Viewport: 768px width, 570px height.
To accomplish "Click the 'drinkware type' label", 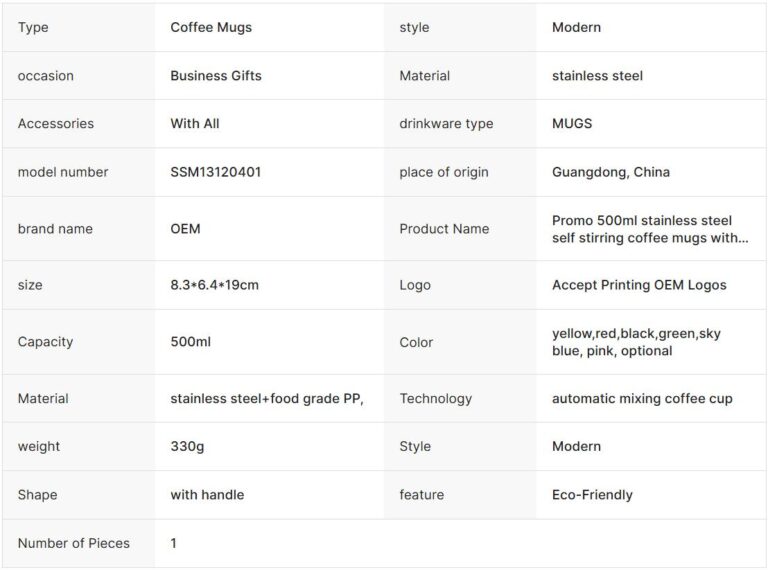I will [446, 124].
